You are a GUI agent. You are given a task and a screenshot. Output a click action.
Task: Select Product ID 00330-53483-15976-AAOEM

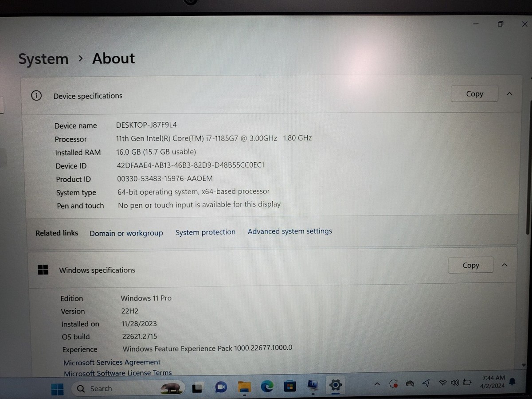point(165,178)
